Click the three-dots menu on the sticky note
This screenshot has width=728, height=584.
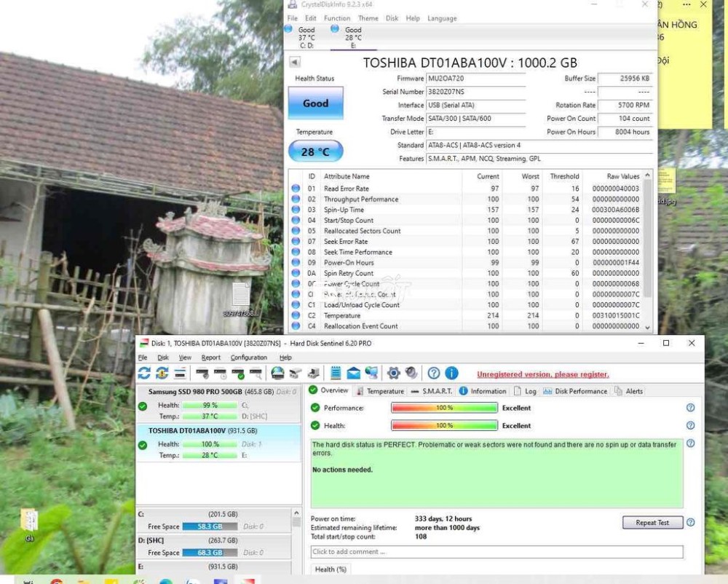(687, 4)
